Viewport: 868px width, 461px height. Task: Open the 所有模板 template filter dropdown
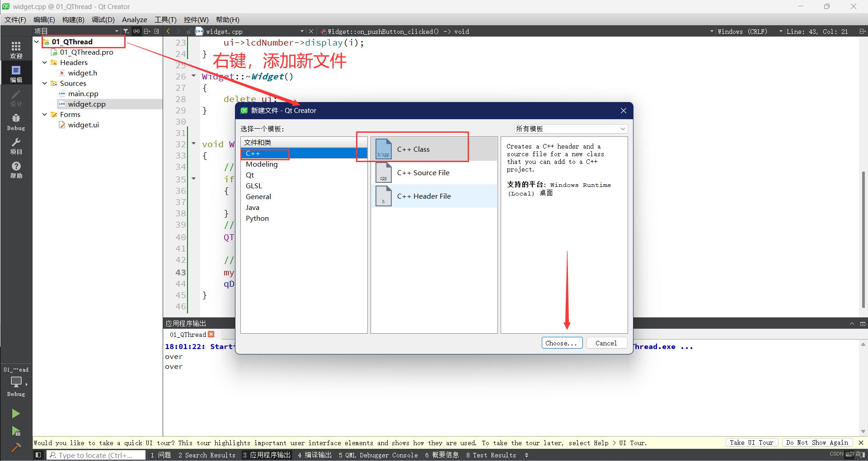click(571, 129)
